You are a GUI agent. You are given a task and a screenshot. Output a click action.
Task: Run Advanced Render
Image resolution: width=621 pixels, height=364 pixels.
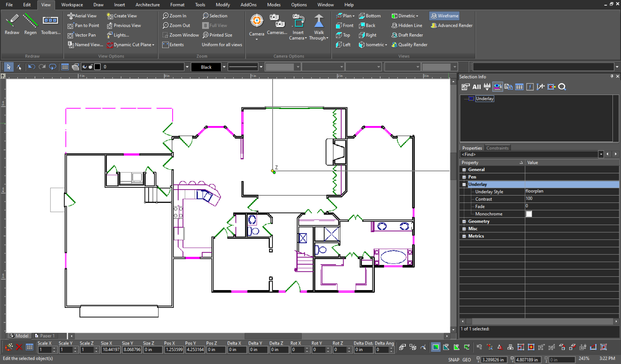point(451,25)
